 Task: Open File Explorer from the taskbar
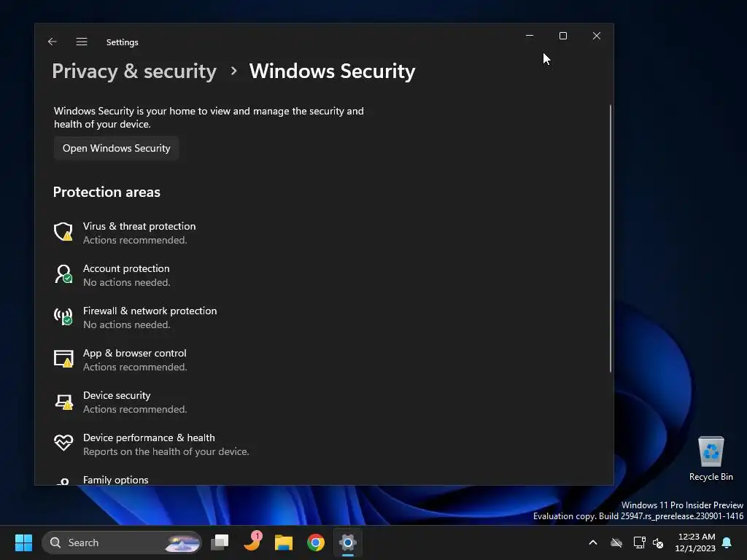(284, 542)
